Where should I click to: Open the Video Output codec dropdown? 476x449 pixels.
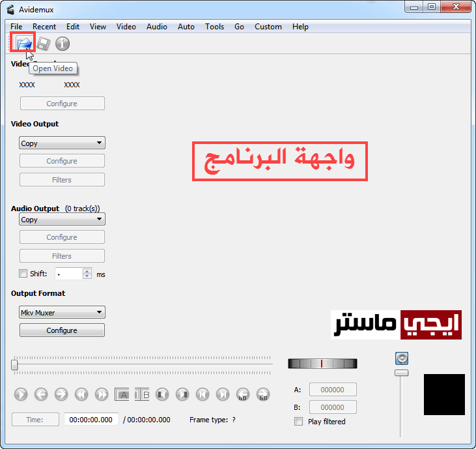tap(62, 143)
